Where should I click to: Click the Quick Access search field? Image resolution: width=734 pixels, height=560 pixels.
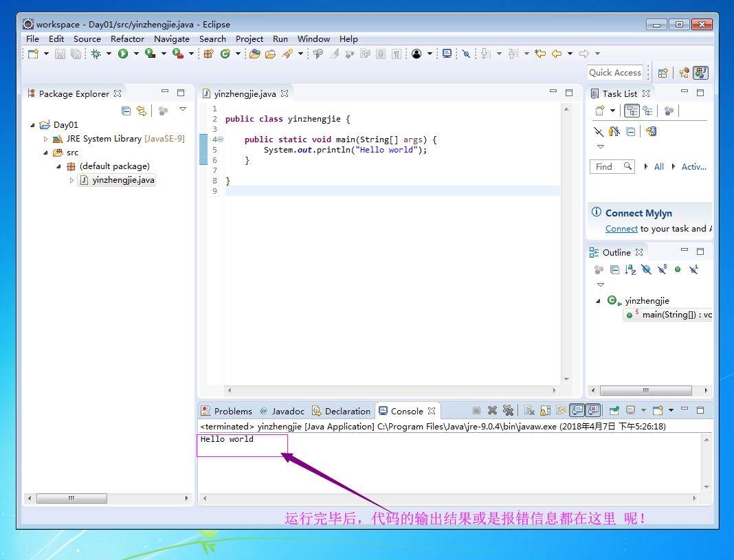point(615,72)
